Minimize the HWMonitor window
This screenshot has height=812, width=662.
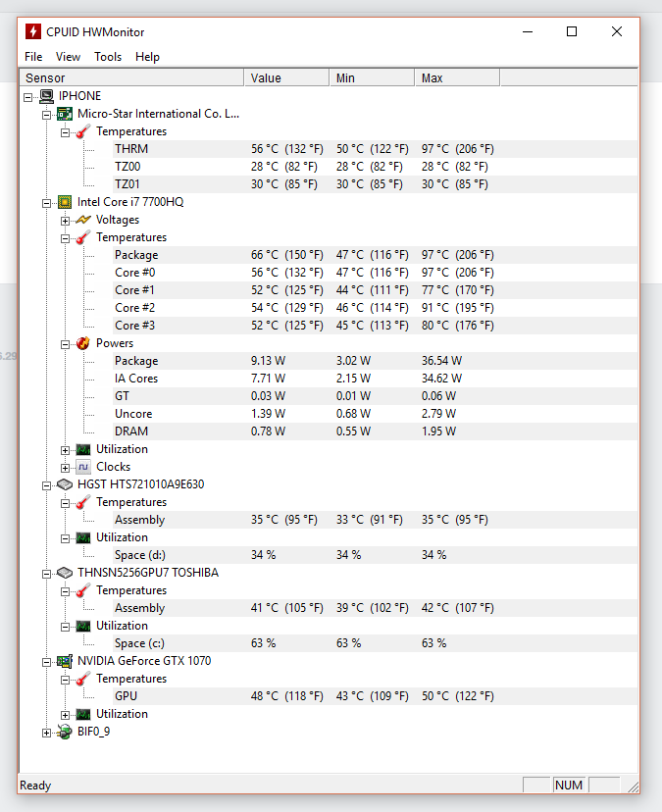[x=528, y=31]
